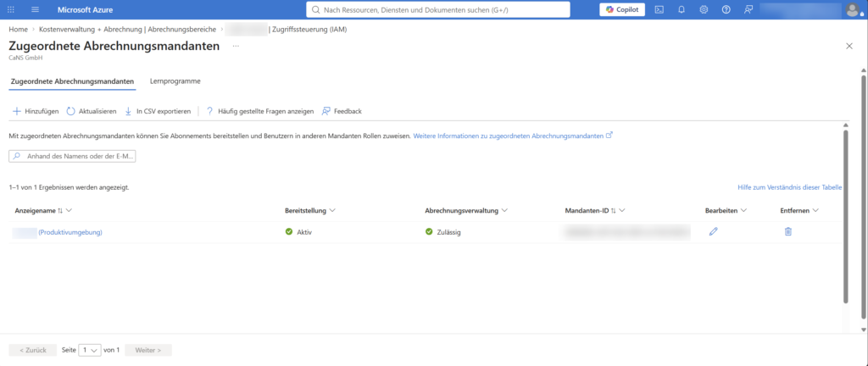Click the green Aktiv status icon

click(x=289, y=232)
